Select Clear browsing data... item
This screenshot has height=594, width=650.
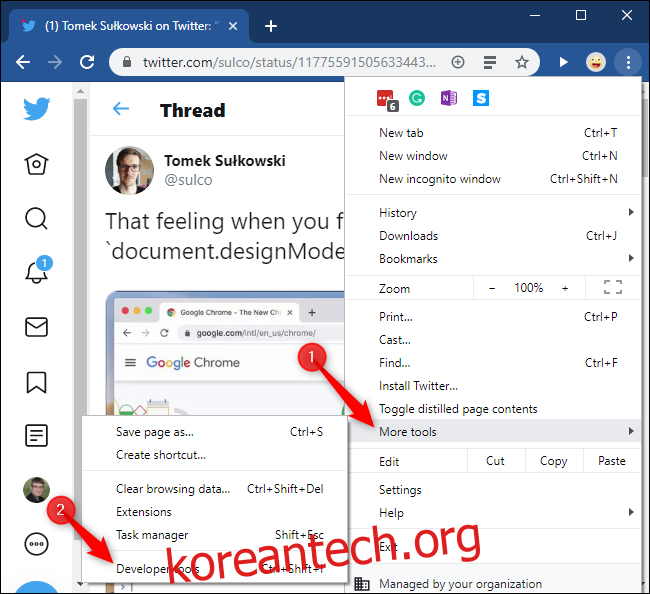214,489
